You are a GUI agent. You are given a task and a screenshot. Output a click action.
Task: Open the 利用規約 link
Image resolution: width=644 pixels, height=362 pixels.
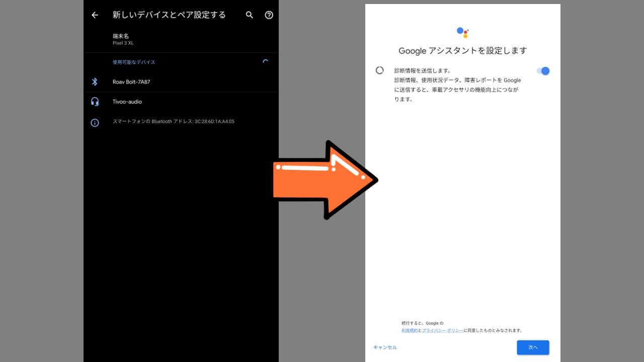(410, 331)
